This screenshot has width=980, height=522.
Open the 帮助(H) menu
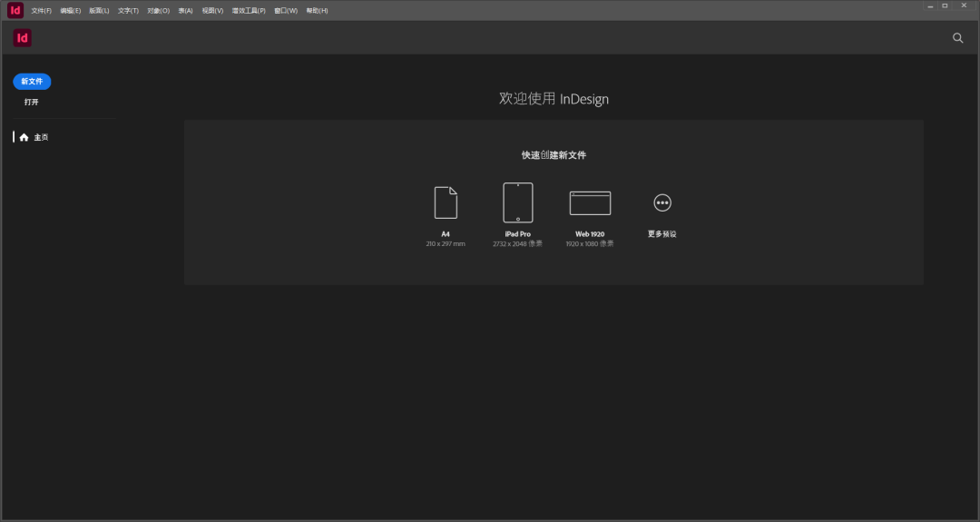317,11
